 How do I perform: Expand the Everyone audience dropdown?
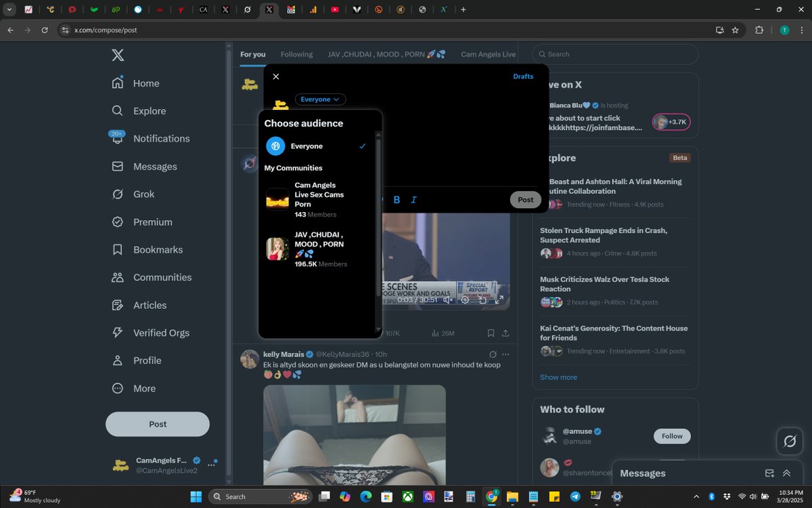(320, 100)
